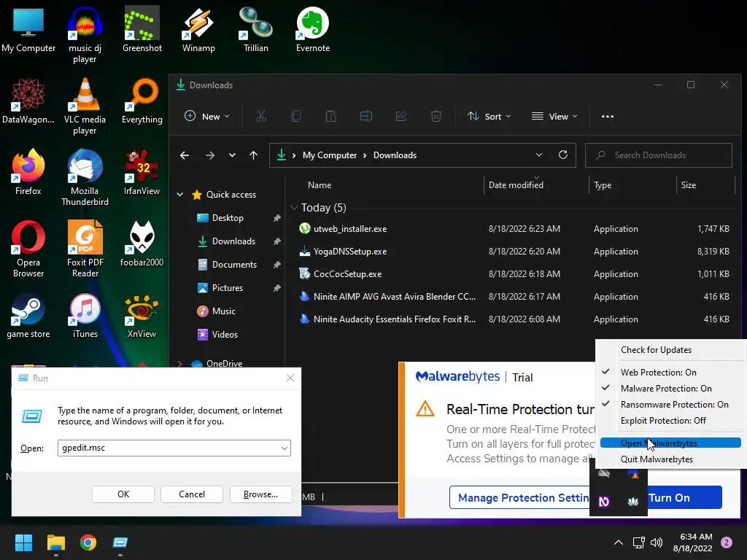747x560 pixels.
Task: Open the Run dialog Open combo dropdown
Action: tap(285, 448)
